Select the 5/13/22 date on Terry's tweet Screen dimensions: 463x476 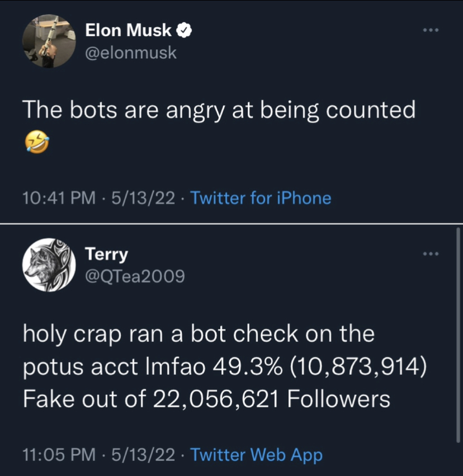pos(143,455)
